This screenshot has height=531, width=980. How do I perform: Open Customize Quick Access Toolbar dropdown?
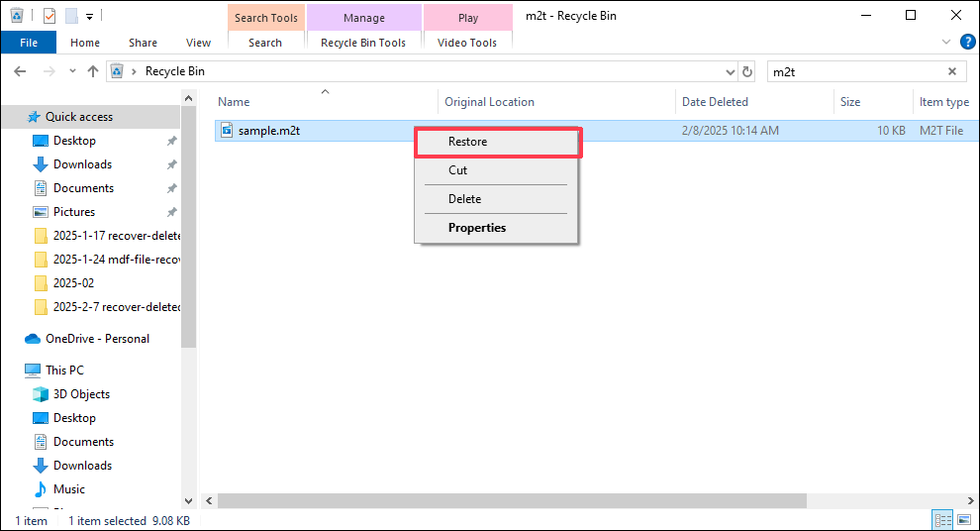coord(90,17)
